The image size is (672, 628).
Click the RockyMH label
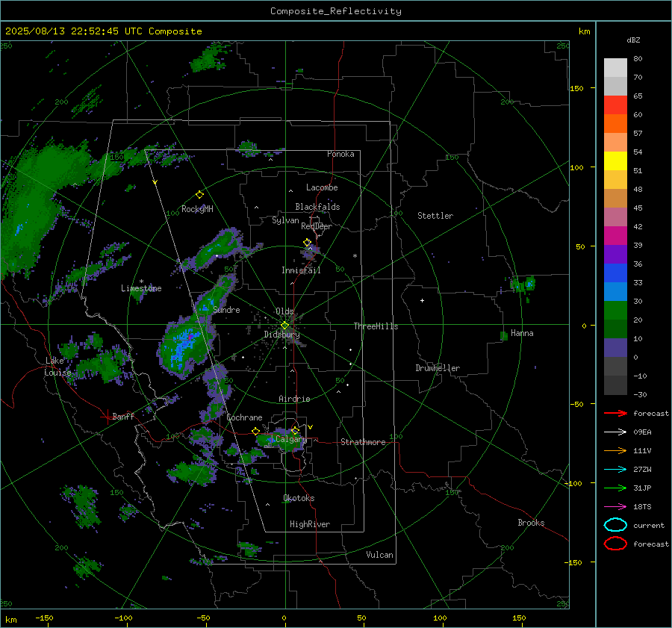[197, 209]
